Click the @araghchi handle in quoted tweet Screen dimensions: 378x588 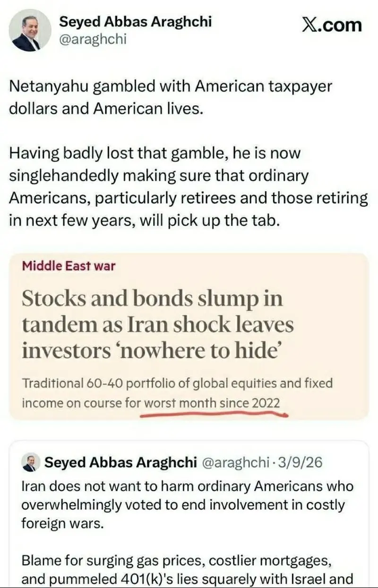(235, 462)
